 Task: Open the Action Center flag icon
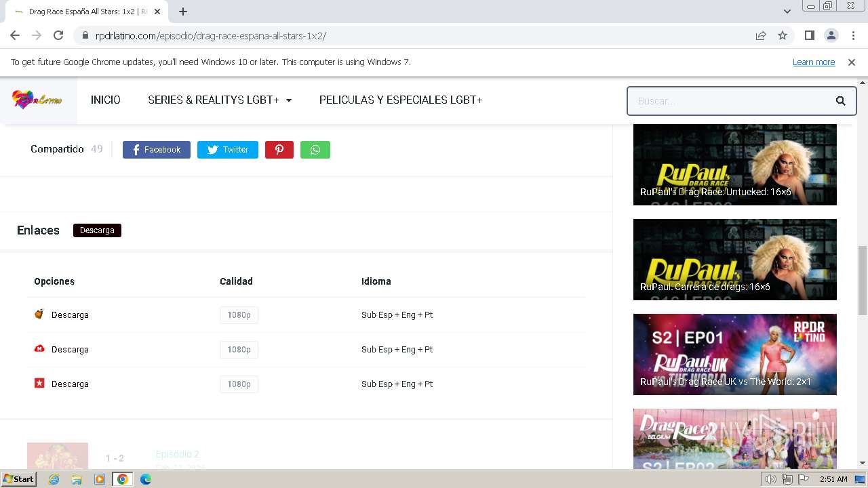(x=804, y=479)
